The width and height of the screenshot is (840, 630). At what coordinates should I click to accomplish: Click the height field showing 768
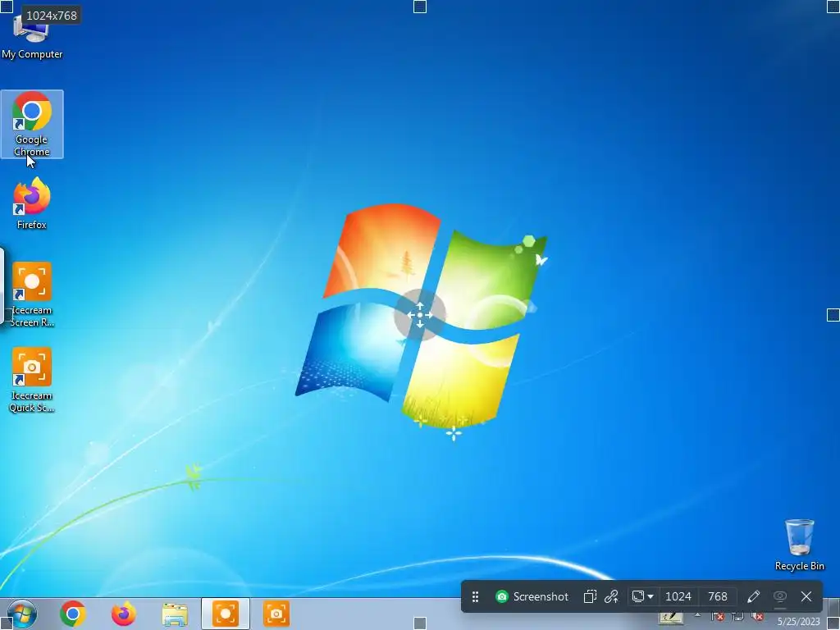[717, 596]
